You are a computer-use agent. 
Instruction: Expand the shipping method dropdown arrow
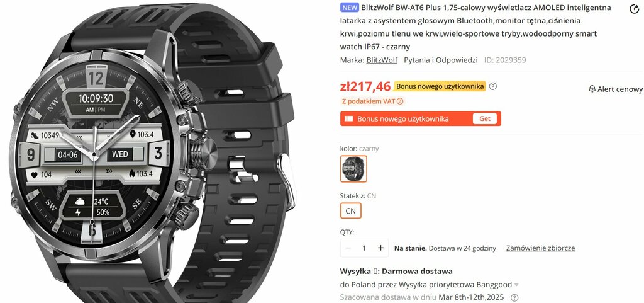tap(516, 285)
